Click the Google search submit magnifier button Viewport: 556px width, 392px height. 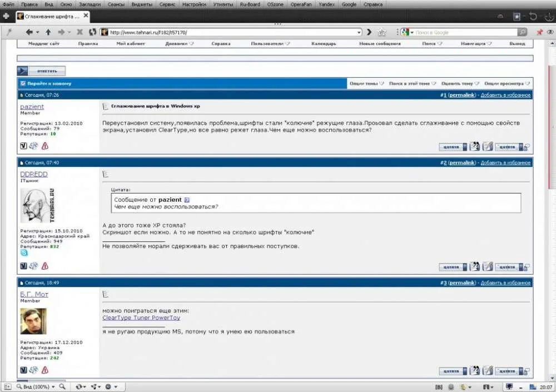(522, 32)
